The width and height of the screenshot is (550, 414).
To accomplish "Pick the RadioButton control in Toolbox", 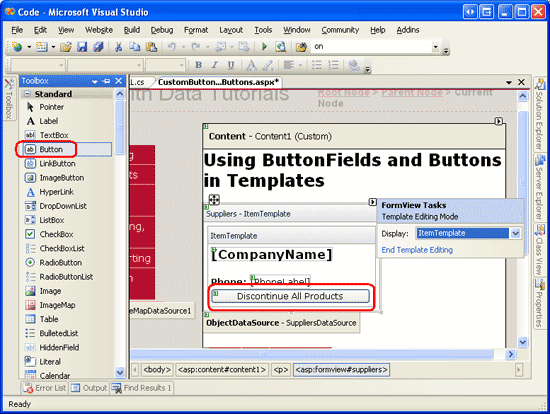I will point(60,262).
